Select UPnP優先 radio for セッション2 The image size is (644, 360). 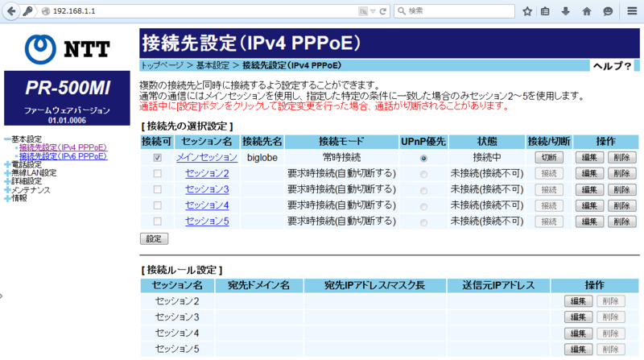tap(423, 174)
